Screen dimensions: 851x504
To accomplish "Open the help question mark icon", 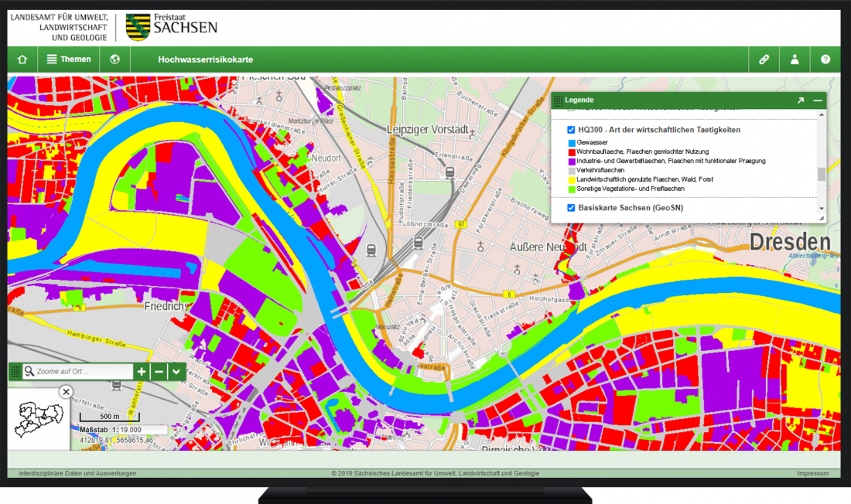I will (x=825, y=60).
